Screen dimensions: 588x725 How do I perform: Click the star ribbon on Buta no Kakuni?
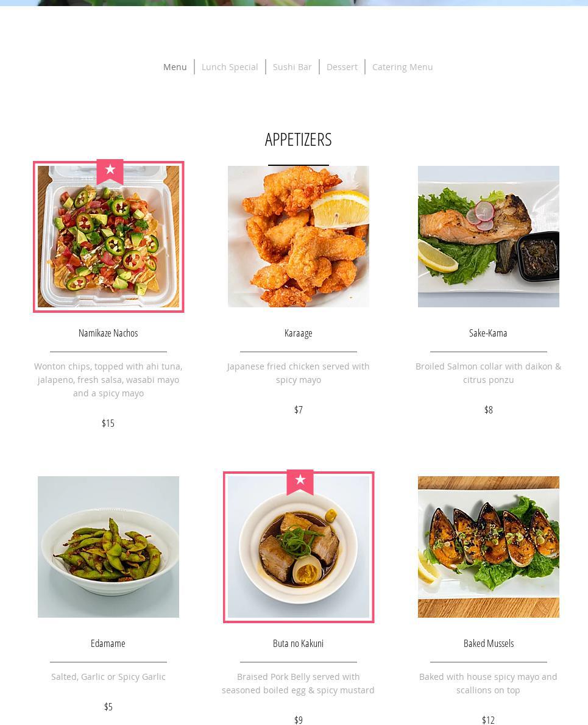(x=300, y=482)
